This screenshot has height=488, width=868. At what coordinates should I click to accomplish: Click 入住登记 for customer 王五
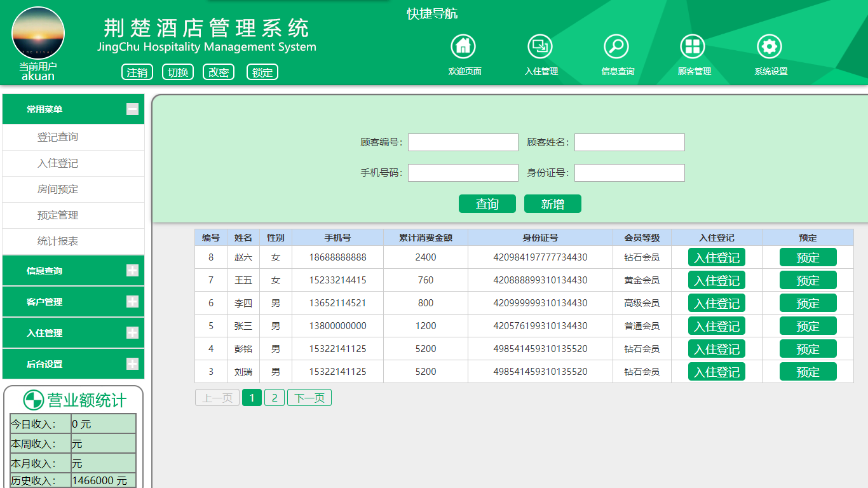[x=717, y=280]
